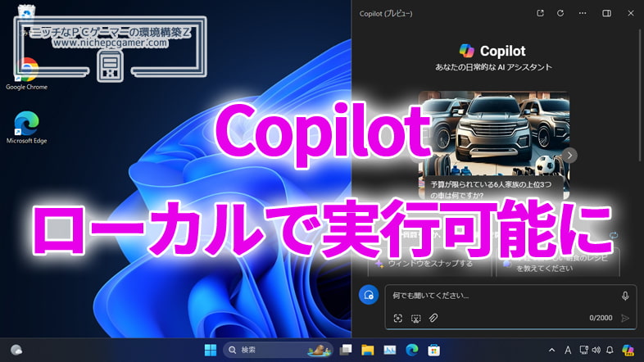
Task: Select Google Chrome desktop shortcut
Action: (x=26, y=74)
